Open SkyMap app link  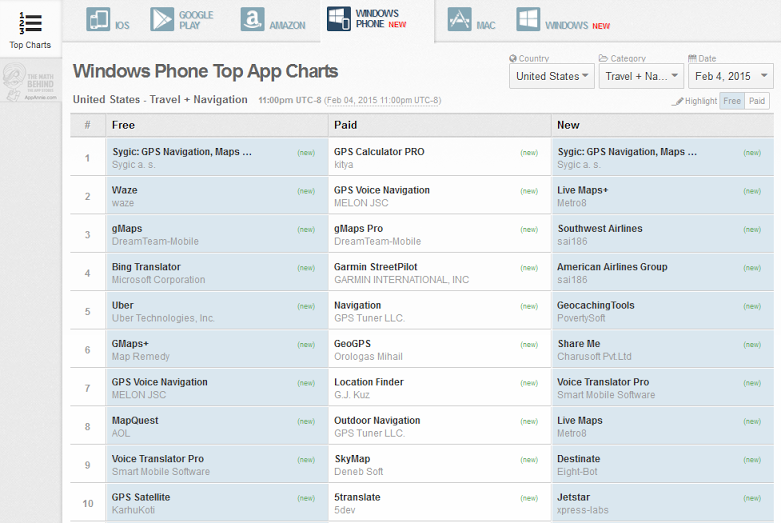352,459
